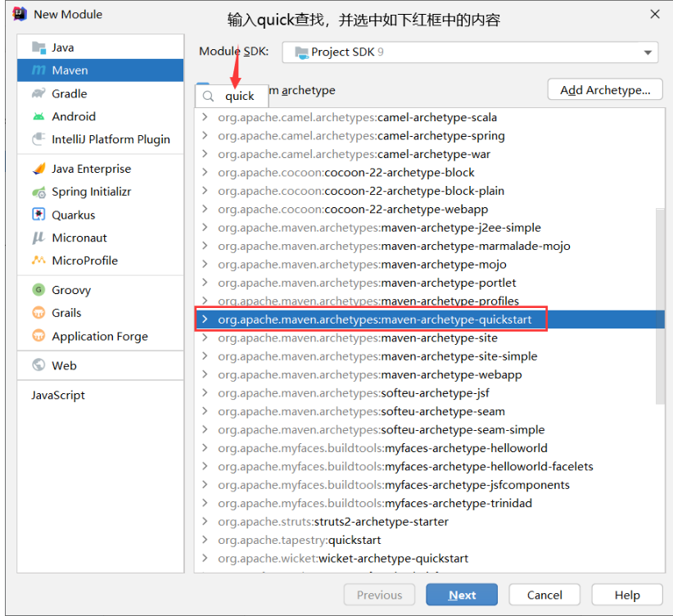Select softeu-archetype-jsf row
Image resolution: width=673 pixels, height=616 pixels.
pyautogui.click(x=429, y=392)
